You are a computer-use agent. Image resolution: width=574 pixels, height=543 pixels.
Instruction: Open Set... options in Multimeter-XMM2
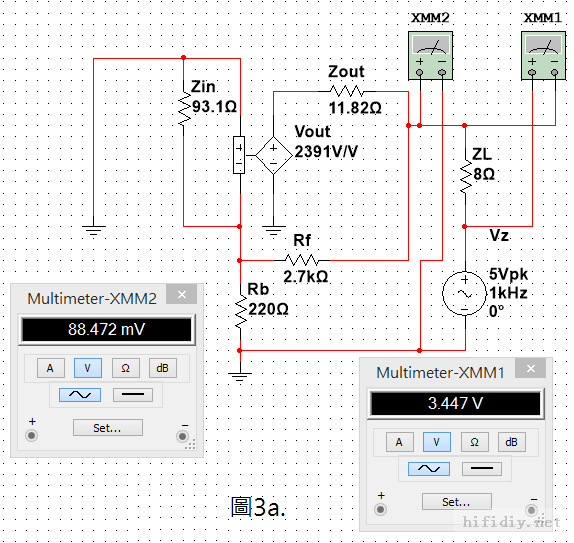coord(108,428)
